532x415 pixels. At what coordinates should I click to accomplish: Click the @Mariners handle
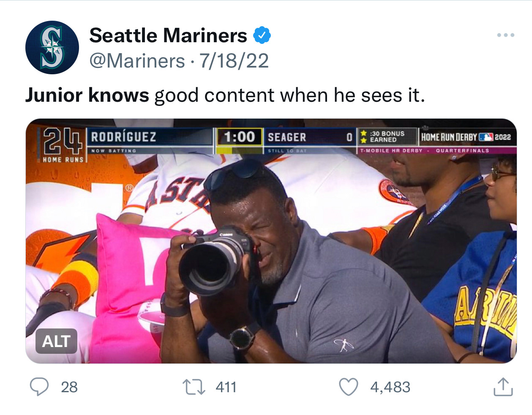(137, 61)
